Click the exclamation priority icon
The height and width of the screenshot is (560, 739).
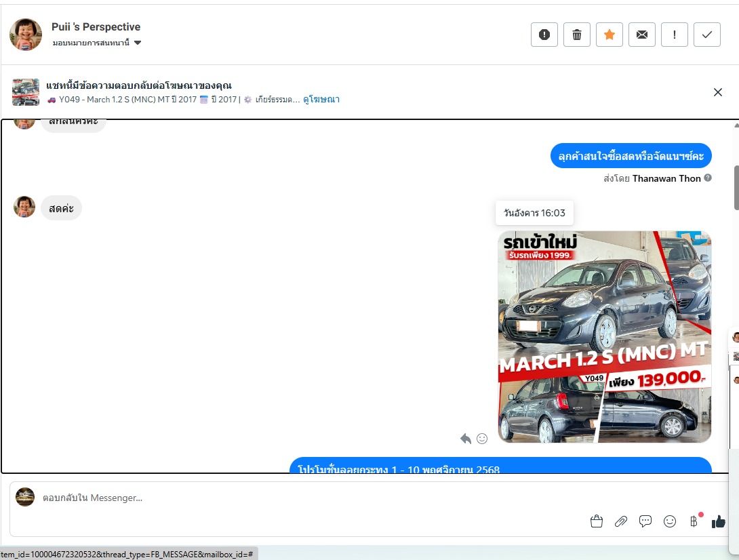click(x=675, y=35)
